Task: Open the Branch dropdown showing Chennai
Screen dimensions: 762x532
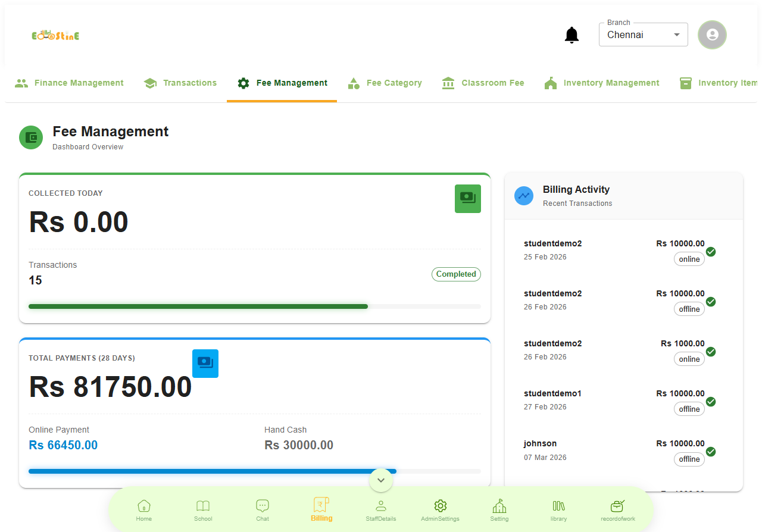Action: pyautogui.click(x=643, y=35)
